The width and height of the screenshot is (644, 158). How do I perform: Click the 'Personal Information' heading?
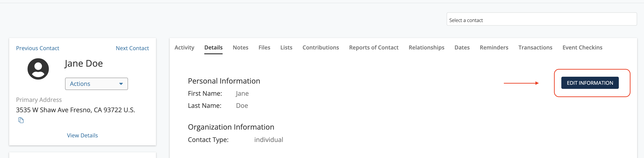224,81
